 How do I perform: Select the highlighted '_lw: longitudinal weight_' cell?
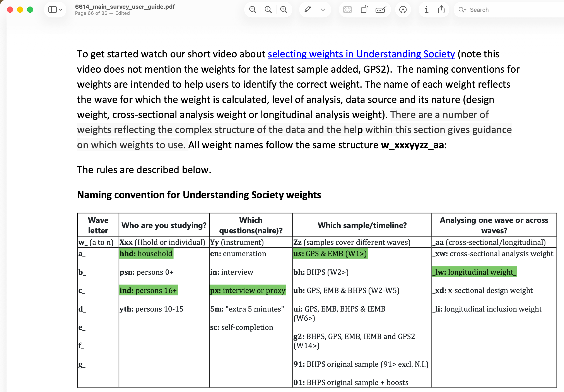[x=475, y=272]
